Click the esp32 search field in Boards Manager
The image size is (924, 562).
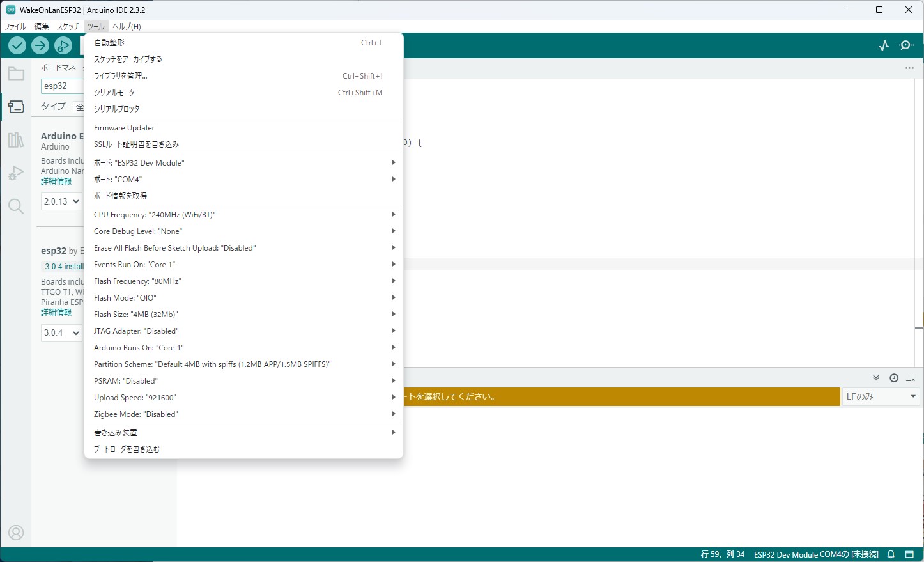[x=62, y=86]
